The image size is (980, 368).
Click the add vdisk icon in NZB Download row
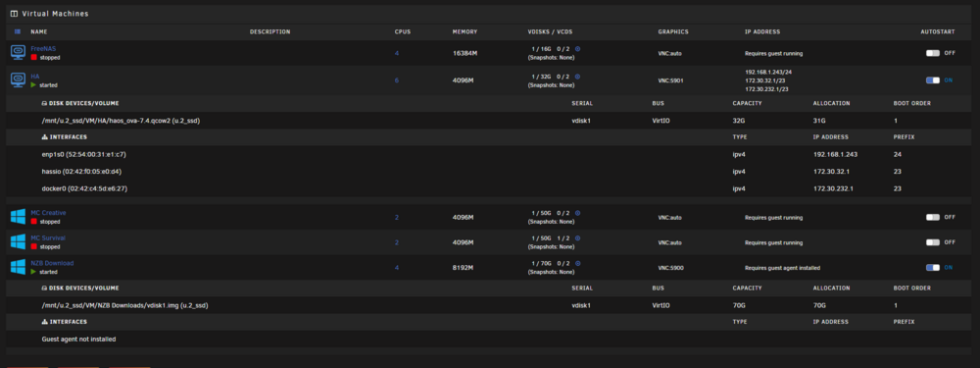tap(577, 263)
